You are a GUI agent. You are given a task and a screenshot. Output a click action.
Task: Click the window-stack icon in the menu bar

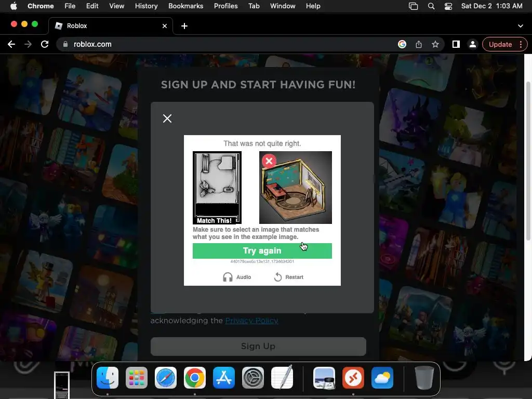[413, 6]
